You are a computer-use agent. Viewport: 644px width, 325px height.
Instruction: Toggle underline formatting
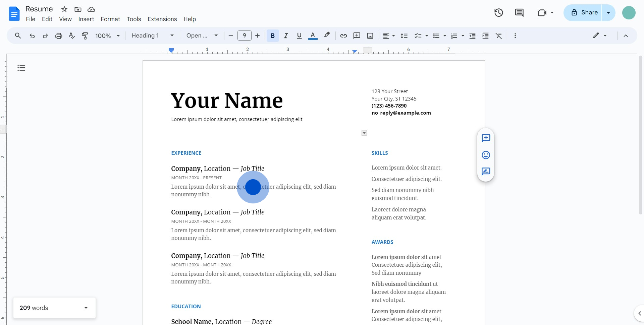pyautogui.click(x=299, y=36)
